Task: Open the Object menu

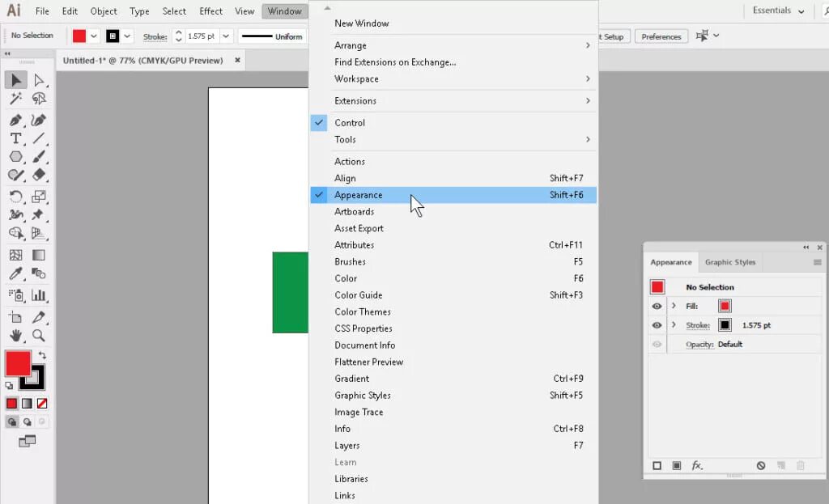Action: pyautogui.click(x=104, y=11)
